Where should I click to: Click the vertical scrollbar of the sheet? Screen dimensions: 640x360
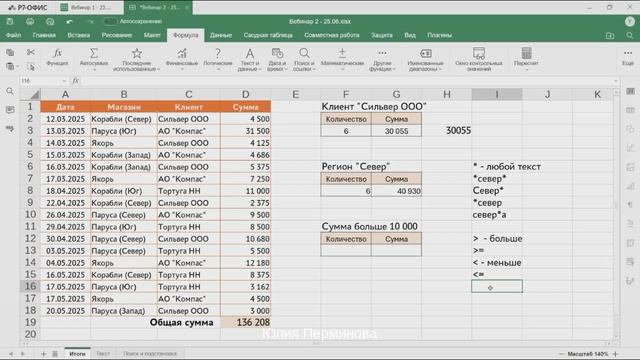coord(616,204)
